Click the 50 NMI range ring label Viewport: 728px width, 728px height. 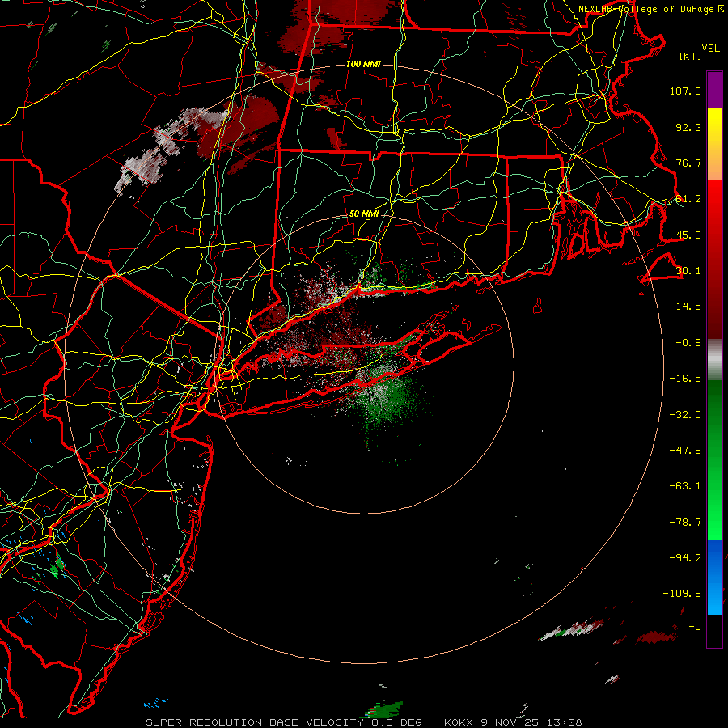(x=365, y=214)
